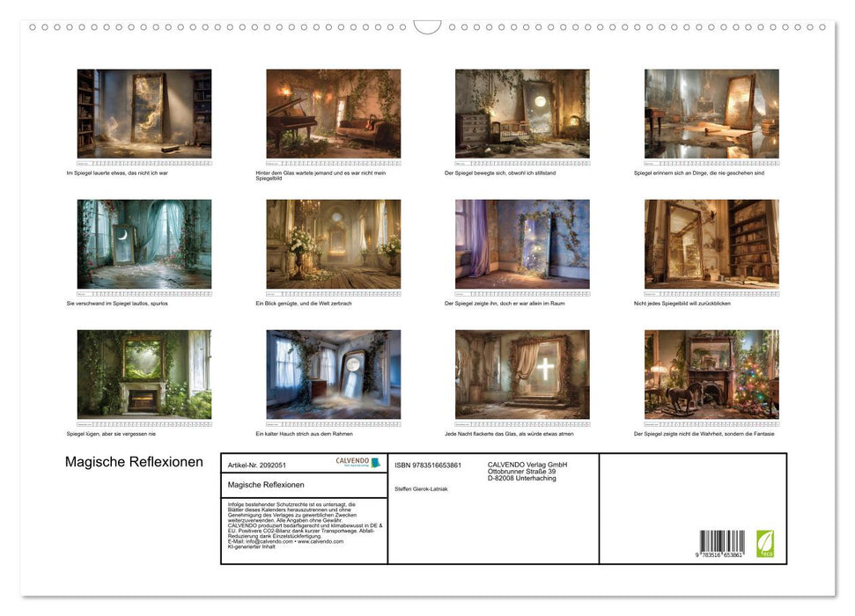
Task: Click the calendar hanger hook at top
Action: [427, 27]
